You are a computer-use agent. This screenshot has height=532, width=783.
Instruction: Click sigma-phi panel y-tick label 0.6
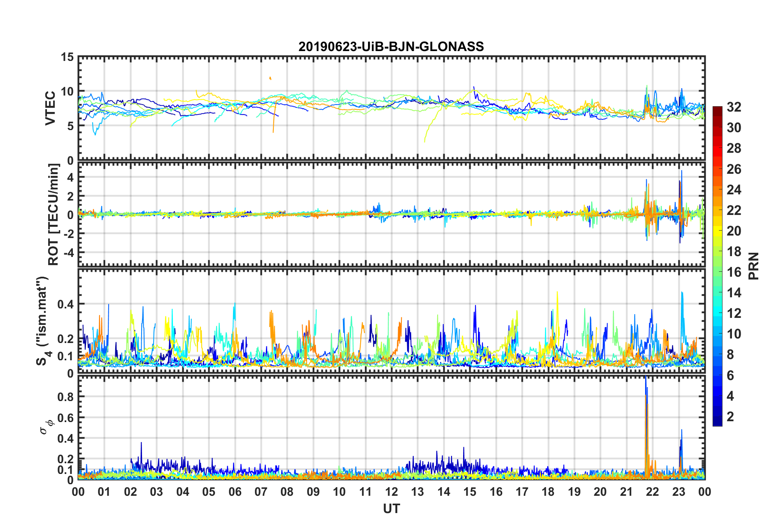click(65, 418)
